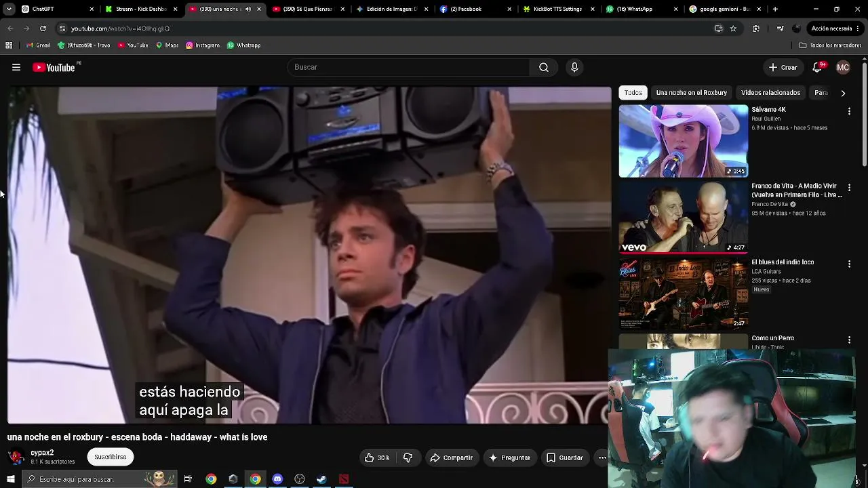Switch to the Stream - Kick Dashboard tab
The height and width of the screenshot is (488, 868).
[140, 9]
